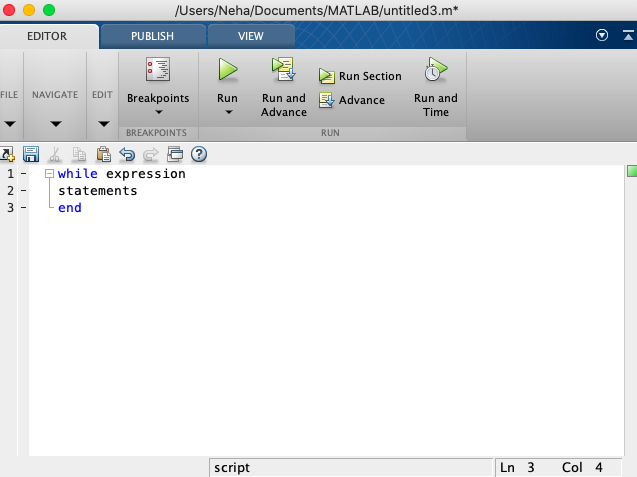Expand the EDIT section dropdown
The width and height of the screenshot is (637, 477).
104,124
